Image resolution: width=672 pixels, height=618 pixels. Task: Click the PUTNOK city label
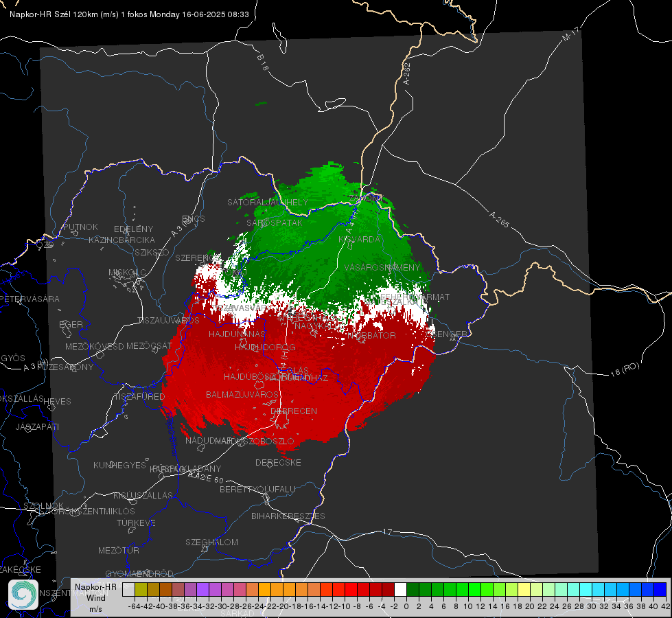[x=80, y=227]
